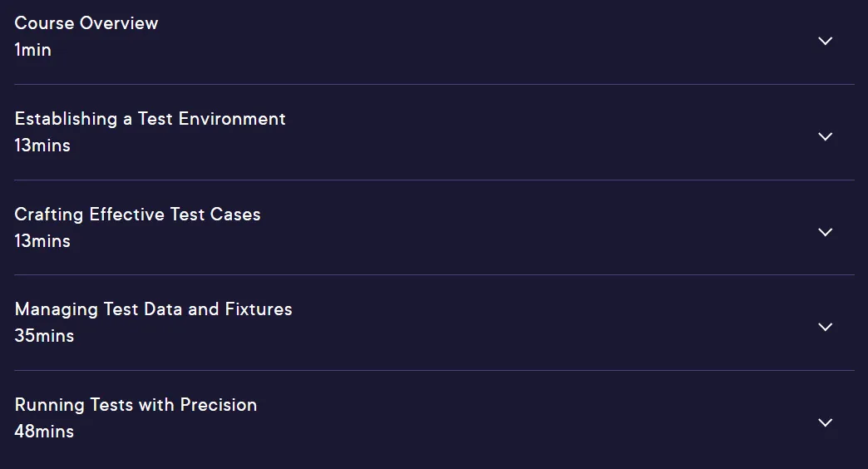Image resolution: width=868 pixels, height=469 pixels.
Task: Select the Course Overview title
Action: pyautogui.click(x=86, y=23)
